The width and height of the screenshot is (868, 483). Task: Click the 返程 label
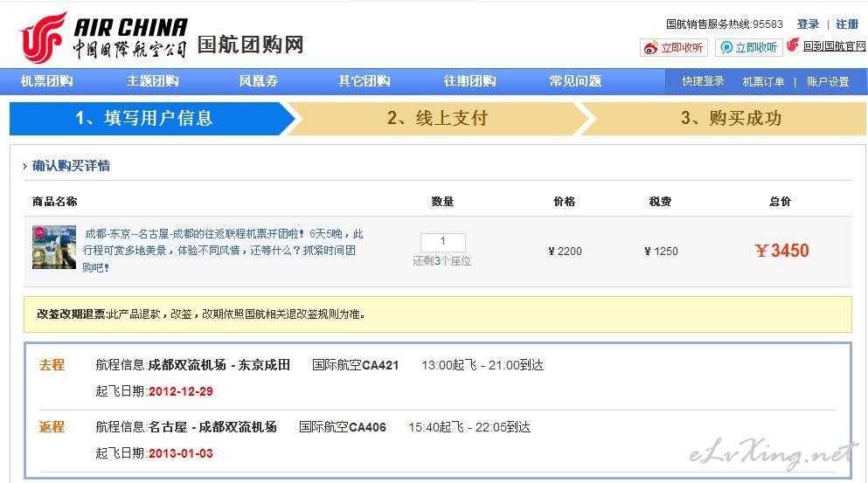[x=52, y=427]
